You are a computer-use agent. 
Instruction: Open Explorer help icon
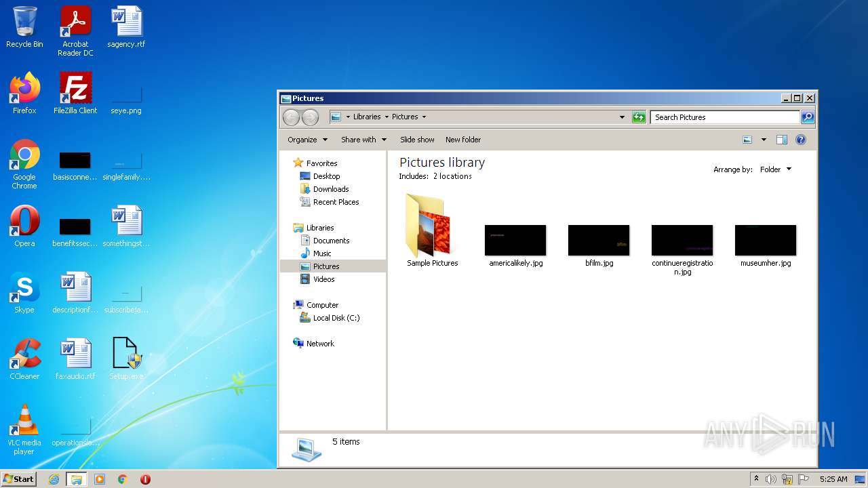pos(800,140)
